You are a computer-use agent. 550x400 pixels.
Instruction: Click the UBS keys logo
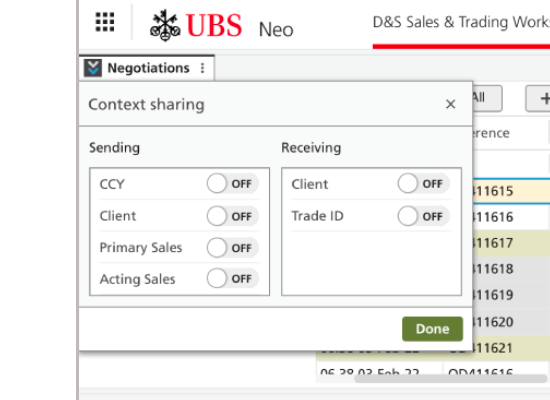pos(165,25)
